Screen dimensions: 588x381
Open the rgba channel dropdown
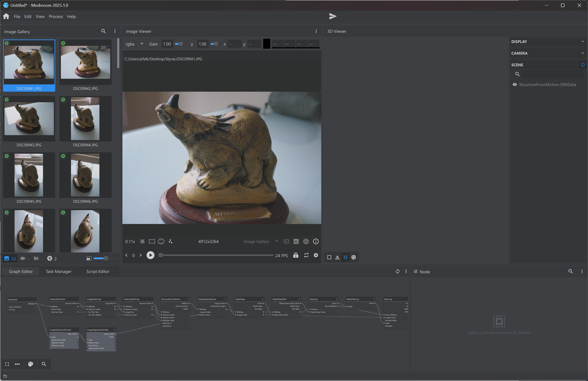(134, 44)
